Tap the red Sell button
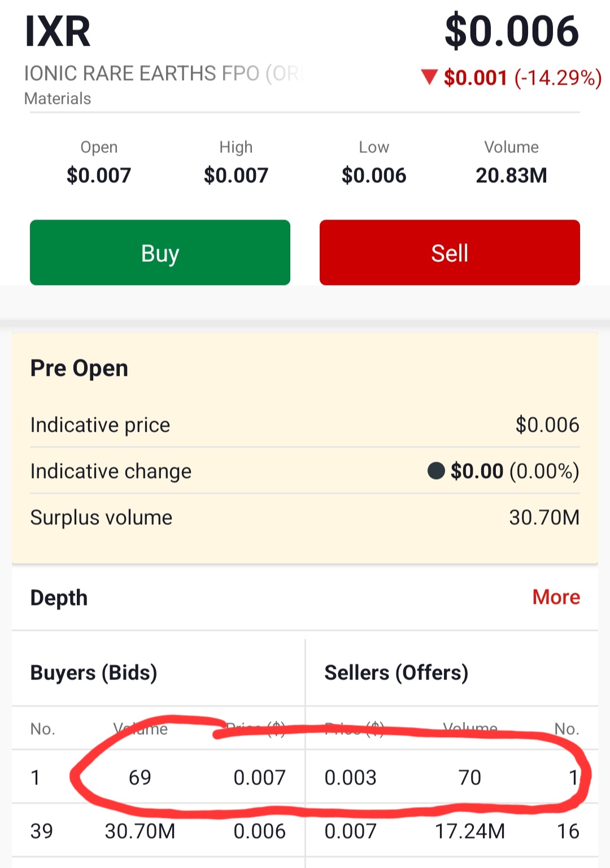The width and height of the screenshot is (610, 868). coord(450,252)
